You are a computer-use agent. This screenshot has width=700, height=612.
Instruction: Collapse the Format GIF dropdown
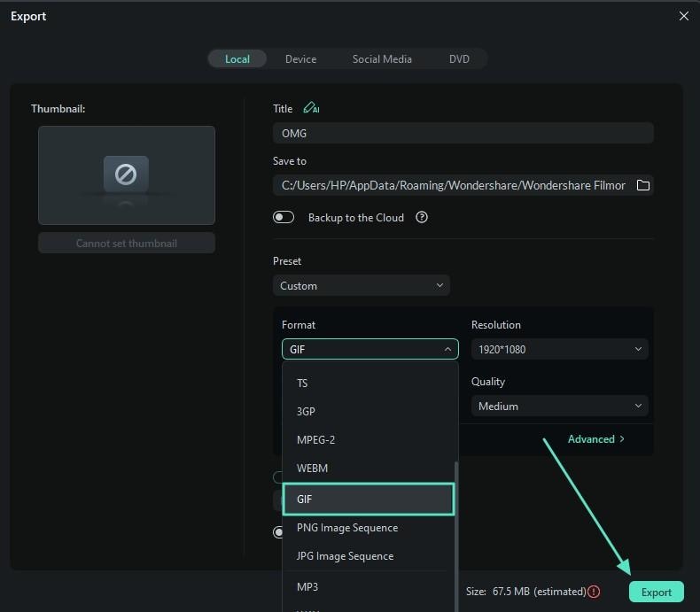click(x=370, y=349)
